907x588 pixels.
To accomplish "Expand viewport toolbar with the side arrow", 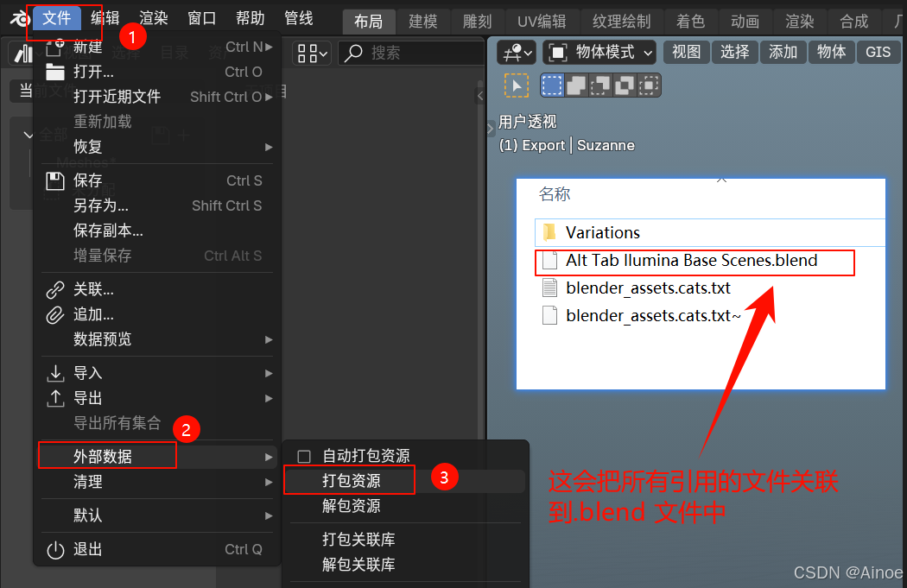I will pos(491,129).
